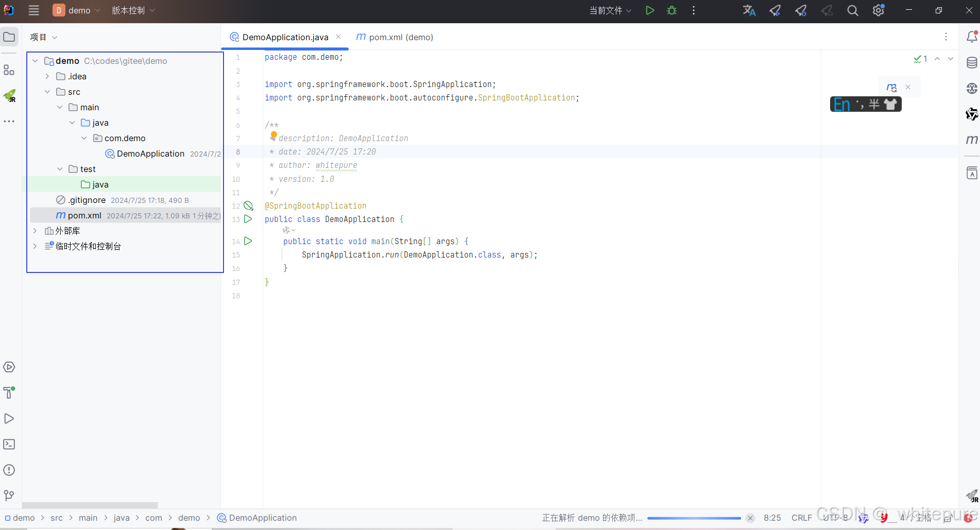This screenshot has height=530, width=980.
Task: Open IDE settings gear
Action: point(879,10)
